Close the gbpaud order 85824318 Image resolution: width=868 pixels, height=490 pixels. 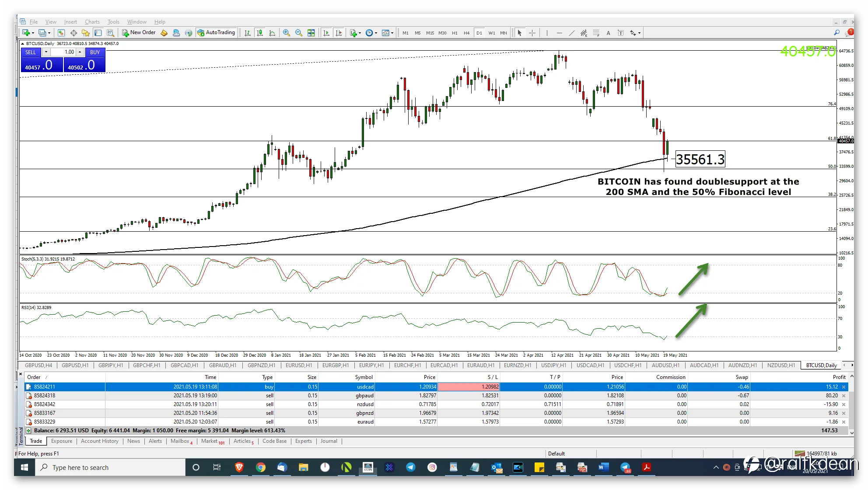(844, 396)
